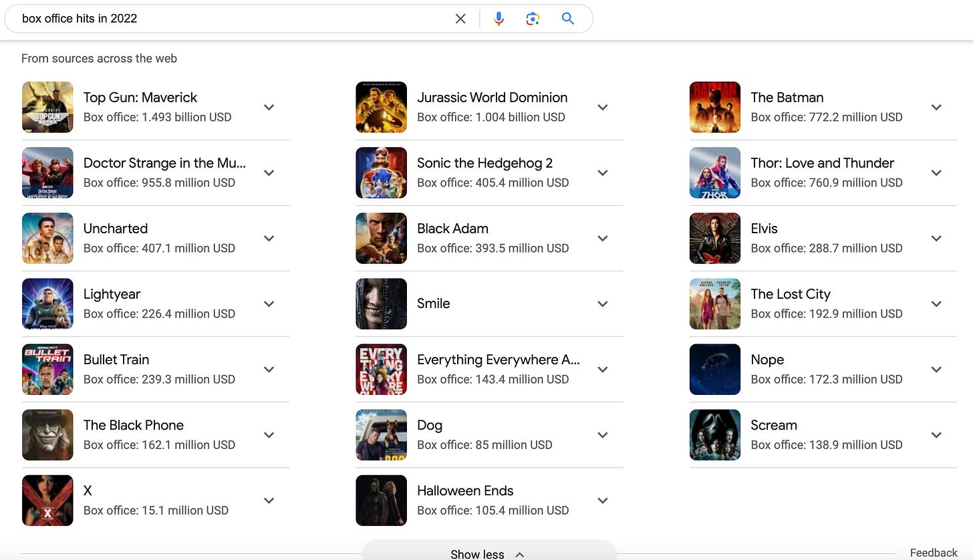Expand the Halloween Ends entry chevron
973x560 pixels.
[x=603, y=500]
